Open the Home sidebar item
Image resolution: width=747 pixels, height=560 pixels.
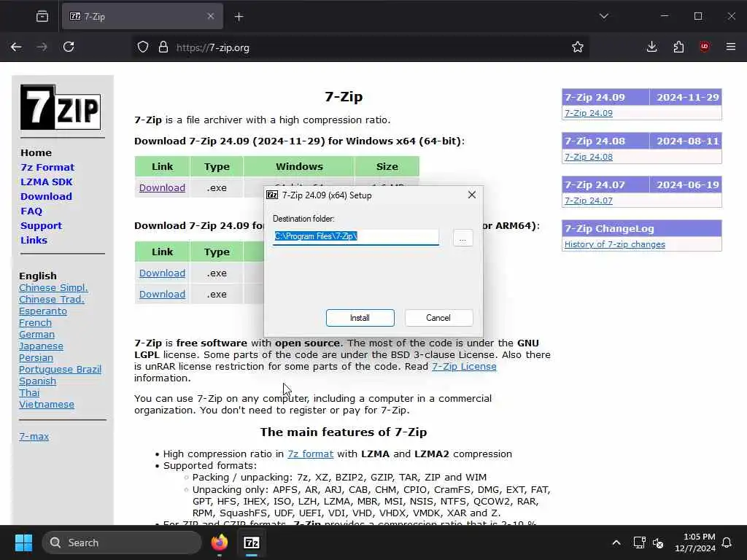click(36, 153)
